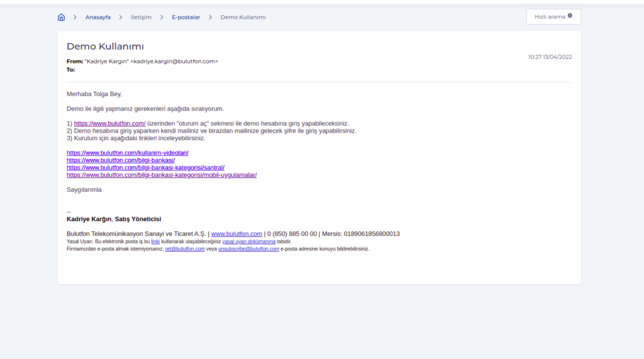The width and height of the screenshot is (644, 359).
Task: Click the info icon next to Hızlı arama
Action: tap(570, 16)
